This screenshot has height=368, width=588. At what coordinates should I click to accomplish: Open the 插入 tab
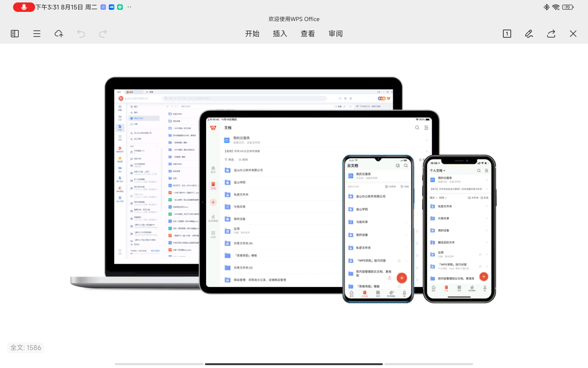pyautogui.click(x=280, y=34)
